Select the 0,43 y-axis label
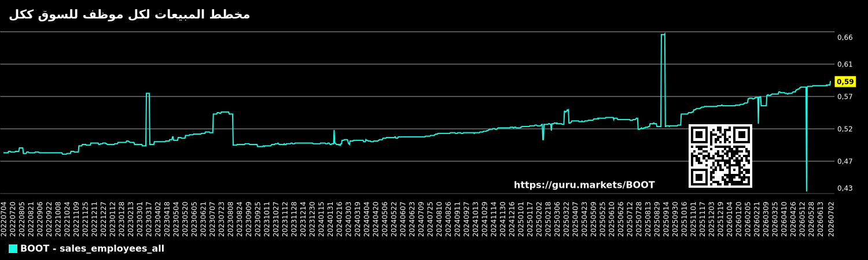This screenshot has width=868, height=260. tap(845, 188)
